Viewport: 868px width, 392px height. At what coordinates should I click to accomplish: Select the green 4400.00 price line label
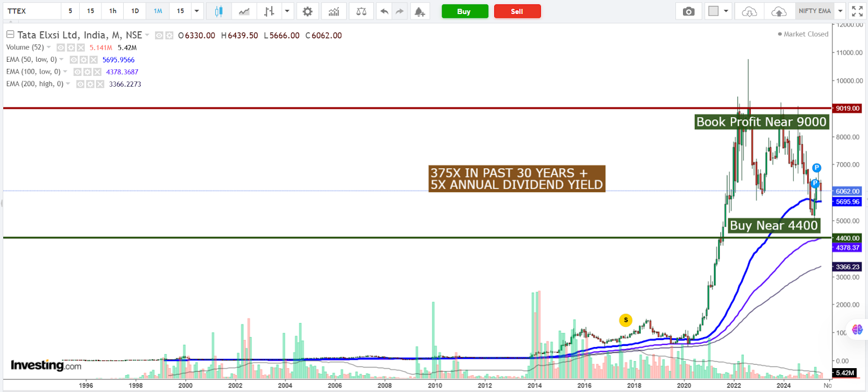(847, 238)
